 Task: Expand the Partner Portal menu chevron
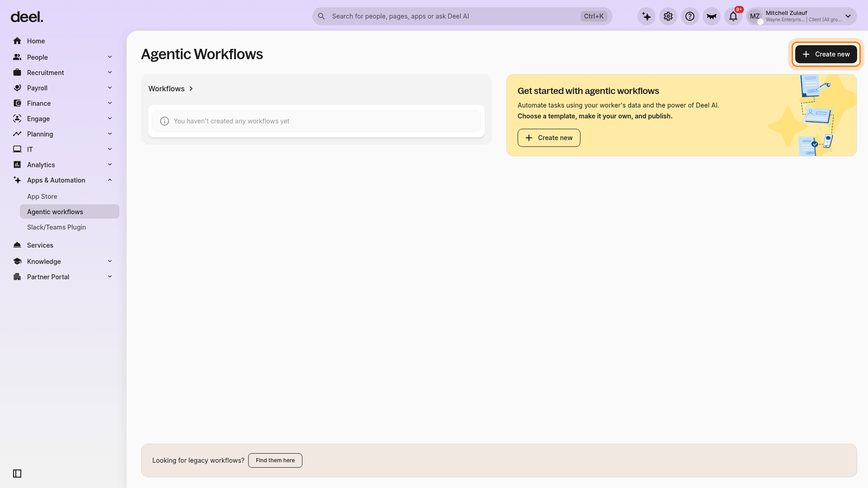110,277
